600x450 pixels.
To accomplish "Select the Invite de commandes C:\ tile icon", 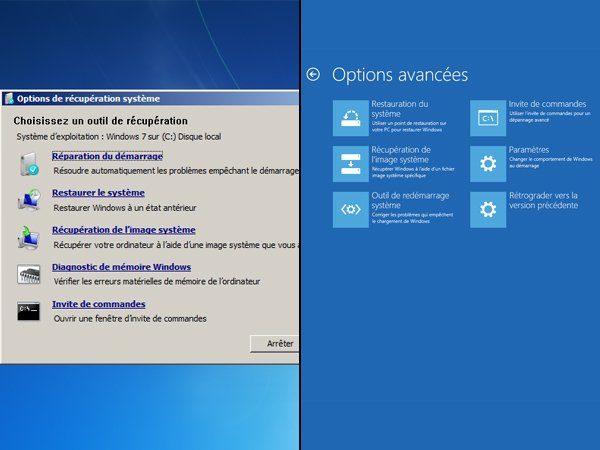I will [488, 118].
